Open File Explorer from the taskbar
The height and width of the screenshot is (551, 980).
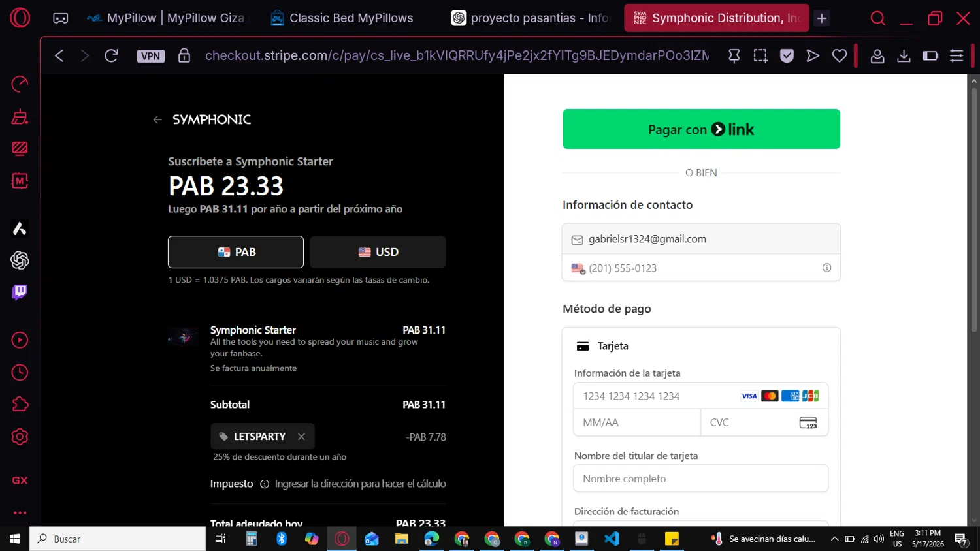(x=401, y=539)
